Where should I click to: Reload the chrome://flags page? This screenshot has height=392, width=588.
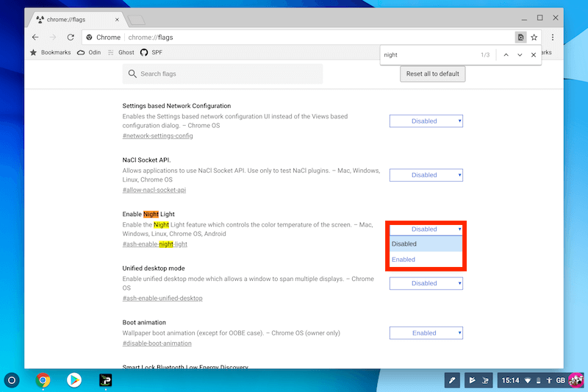click(71, 37)
